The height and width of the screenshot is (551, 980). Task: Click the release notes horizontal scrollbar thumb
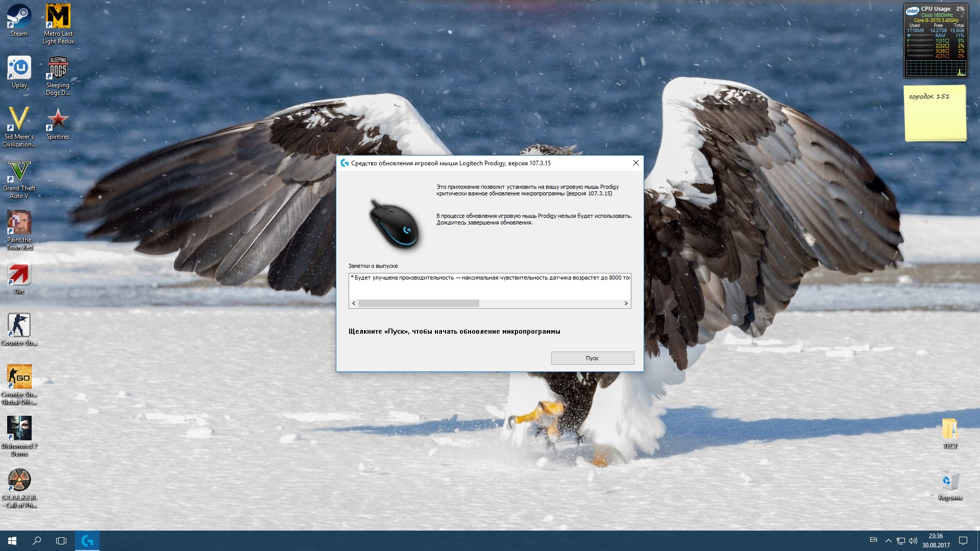pos(419,303)
